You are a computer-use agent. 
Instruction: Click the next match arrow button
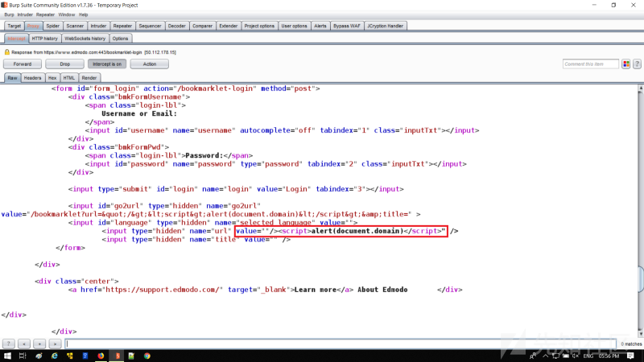55,343
